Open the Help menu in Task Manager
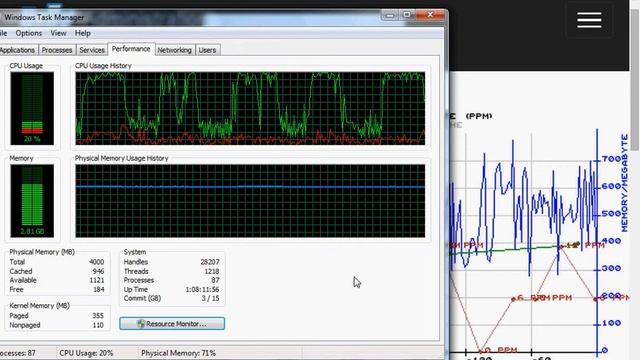The image size is (640, 360). point(82,33)
